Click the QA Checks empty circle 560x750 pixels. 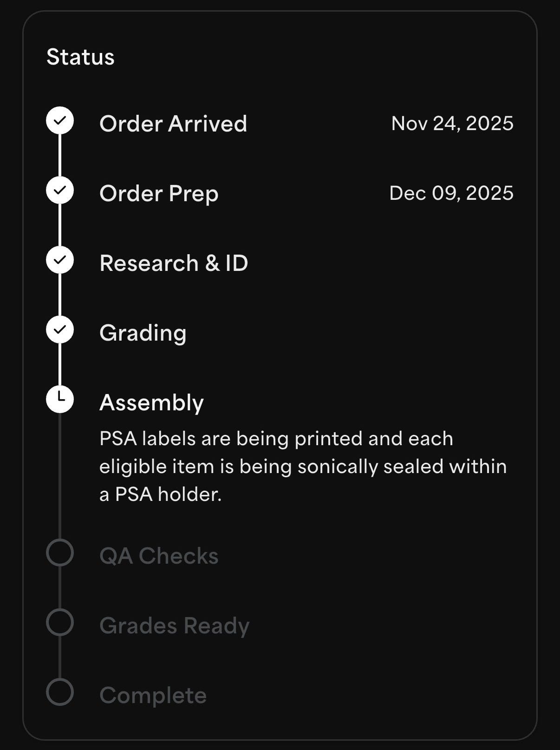(60, 553)
